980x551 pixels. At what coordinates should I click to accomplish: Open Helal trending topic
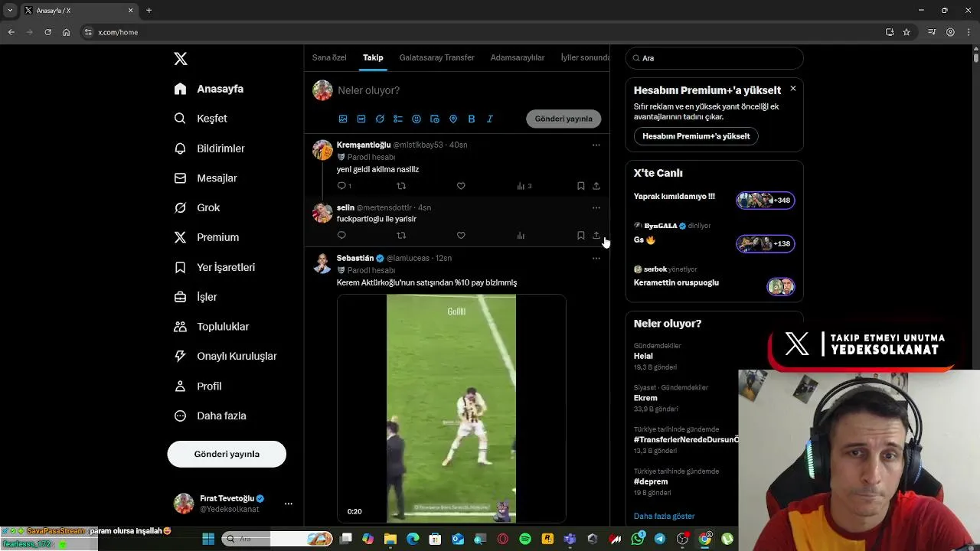pyautogui.click(x=643, y=356)
